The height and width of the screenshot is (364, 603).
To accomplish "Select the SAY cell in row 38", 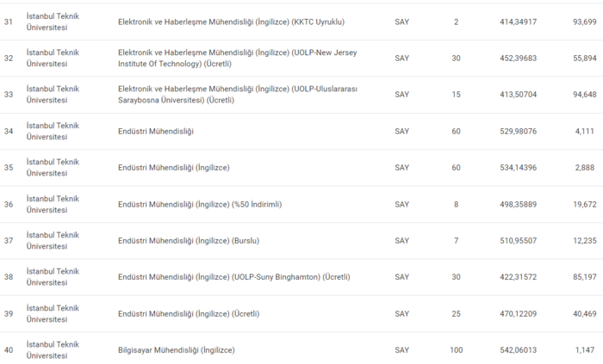I will pos(401,277).
